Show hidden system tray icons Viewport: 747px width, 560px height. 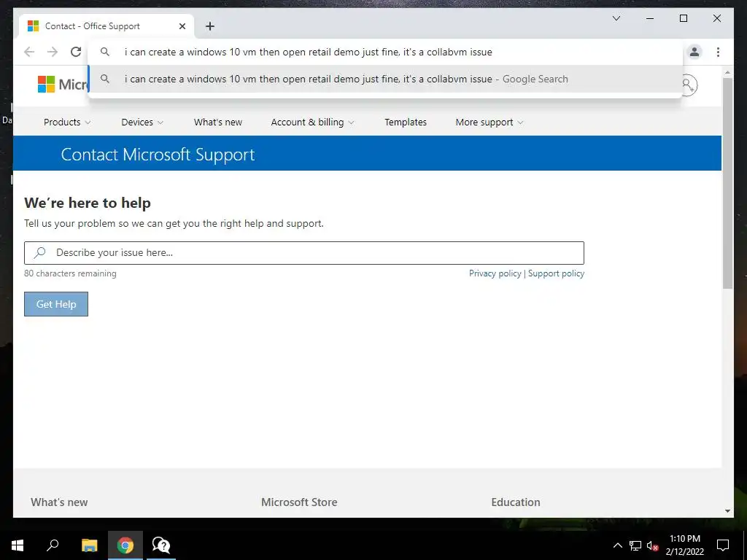pos(617,545)
